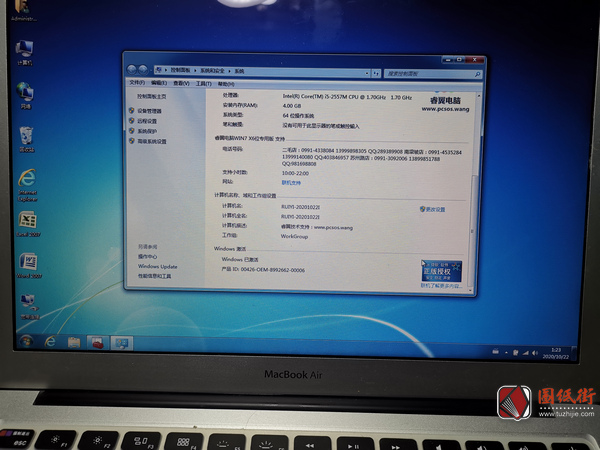Expand arrow after 系统和安全 in breadcrumb
The width and height of the screenshot is (600, 450).
point(230,71)
